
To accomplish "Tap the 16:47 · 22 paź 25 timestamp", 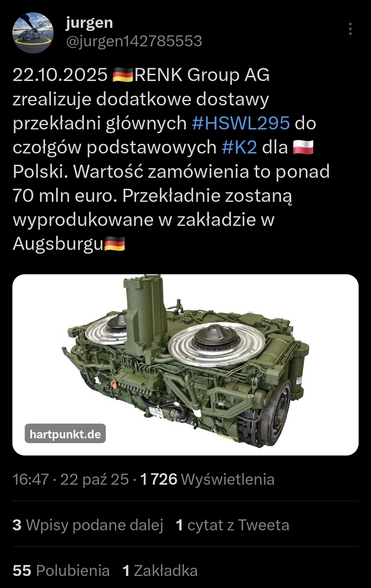I will point(71,479).
